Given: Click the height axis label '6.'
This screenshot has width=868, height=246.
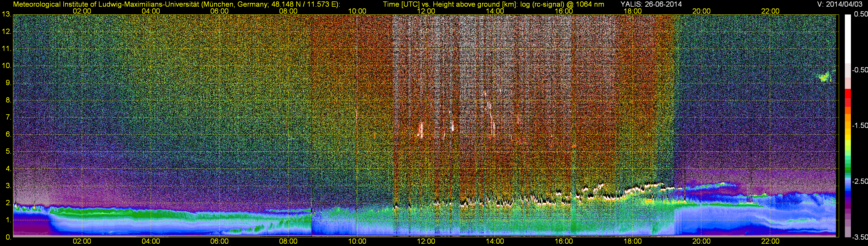Looking at the screenshot, I should coord(8,135).
